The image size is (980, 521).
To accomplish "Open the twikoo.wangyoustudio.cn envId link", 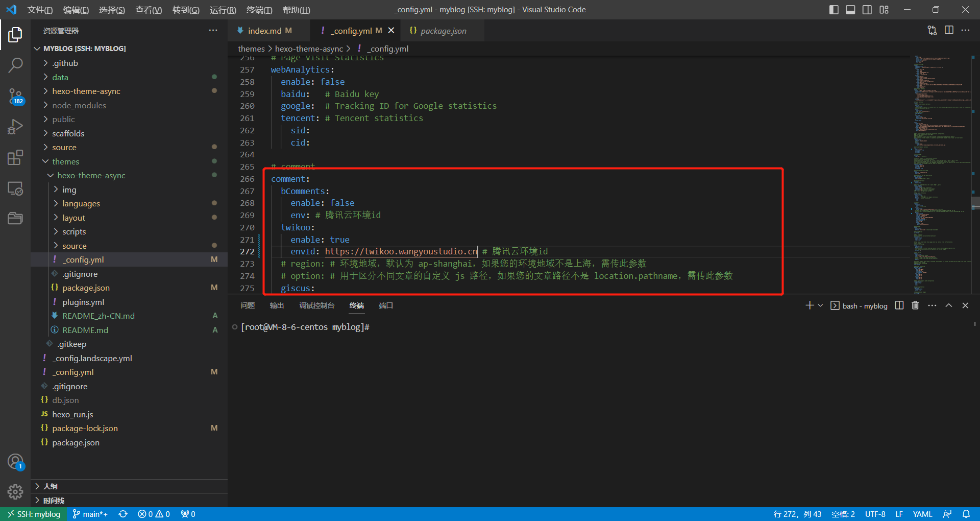I will [401, 251].
